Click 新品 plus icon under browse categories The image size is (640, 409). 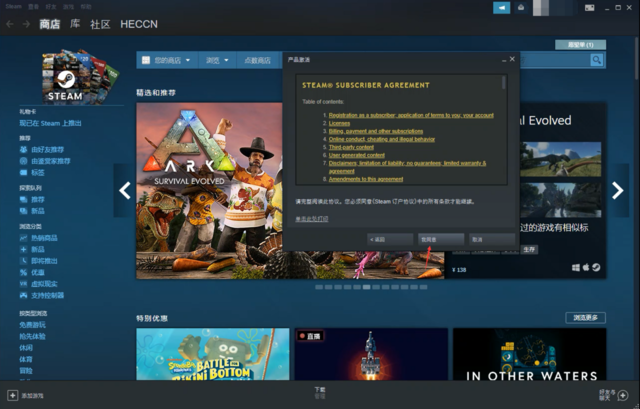click(24, 249)
